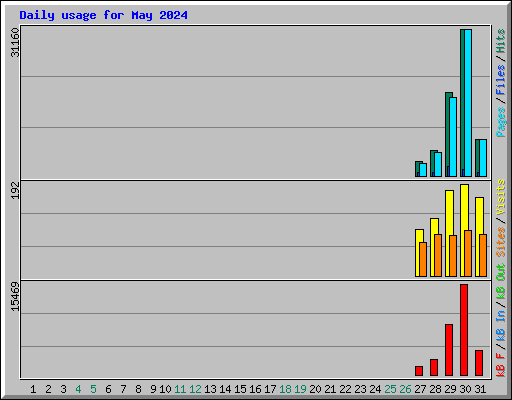This screenshot has height=400, width=512.
Task: Click green weekend day label 12
Action: coord(195,389)
